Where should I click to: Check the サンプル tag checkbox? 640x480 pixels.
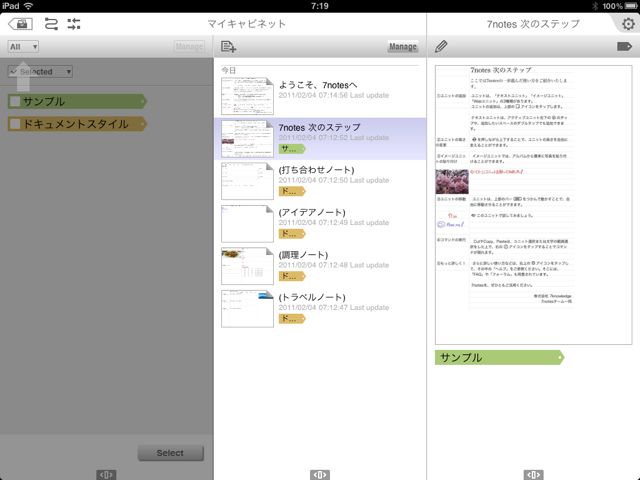pyautogui.click(x=15, y=101)
